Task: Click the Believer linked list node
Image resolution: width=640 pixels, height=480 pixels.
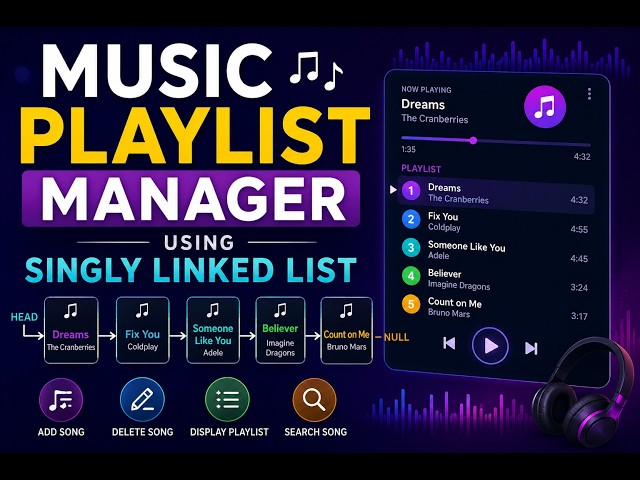Action: 280,330
